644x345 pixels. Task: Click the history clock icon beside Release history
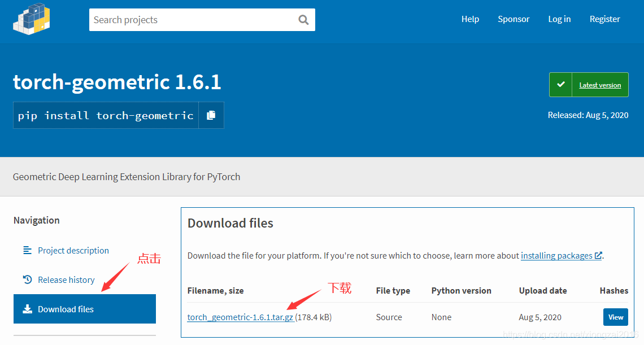tap(27, 280)
